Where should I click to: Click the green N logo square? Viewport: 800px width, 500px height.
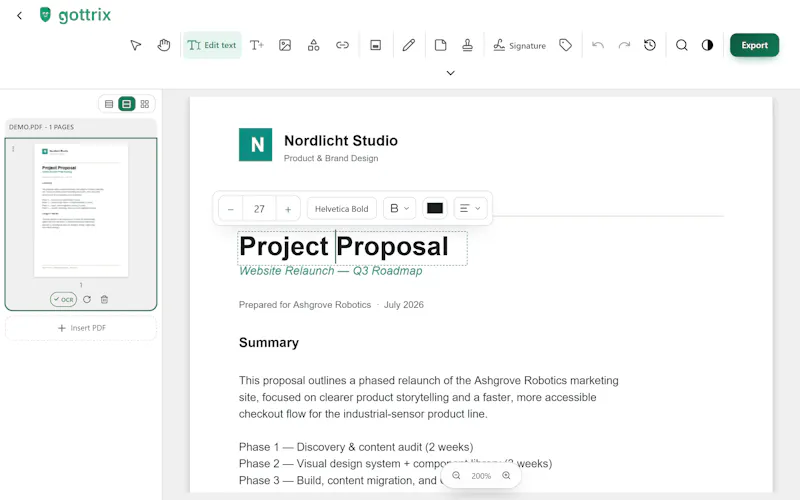click(x=255, y=144)
